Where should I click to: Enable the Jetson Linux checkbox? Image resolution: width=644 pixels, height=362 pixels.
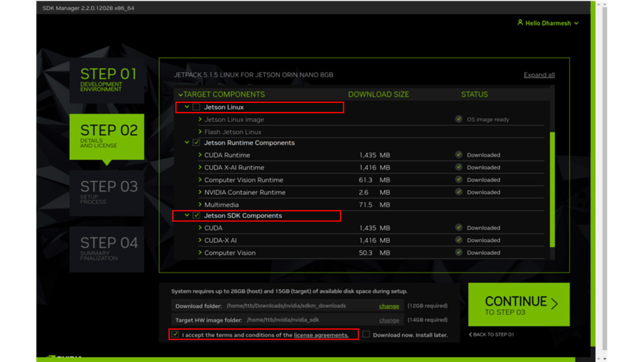coord(197,107)
